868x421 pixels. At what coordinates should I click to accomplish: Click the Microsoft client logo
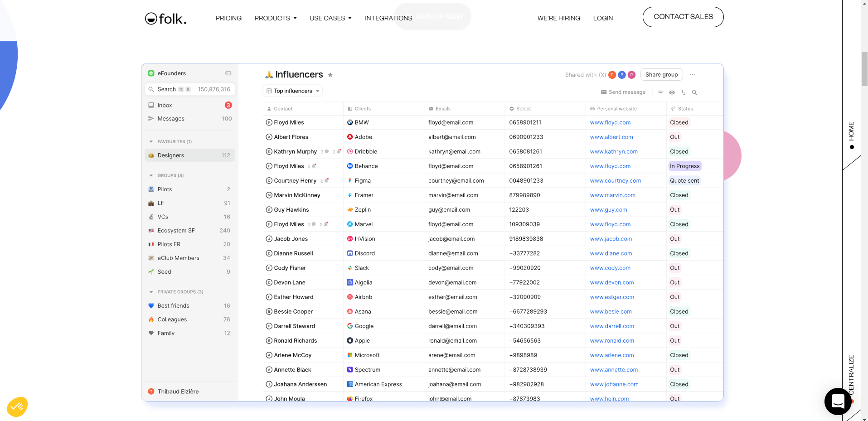(x=350, y=355)
